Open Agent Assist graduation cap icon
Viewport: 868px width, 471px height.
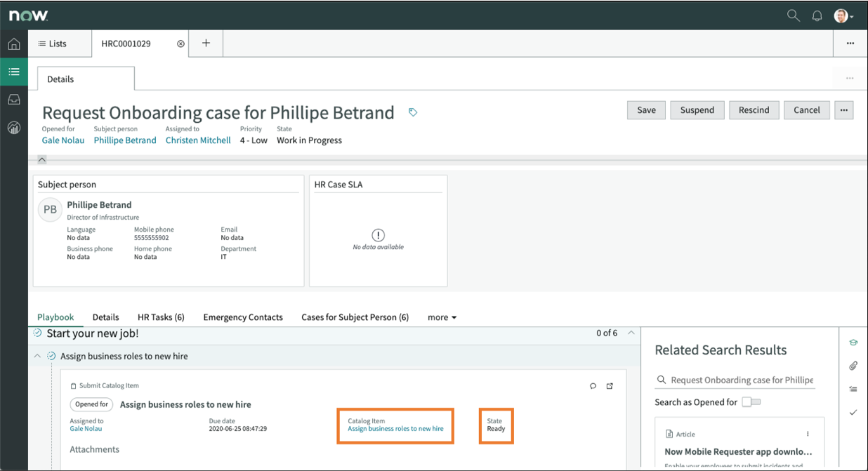coord(853,343)
